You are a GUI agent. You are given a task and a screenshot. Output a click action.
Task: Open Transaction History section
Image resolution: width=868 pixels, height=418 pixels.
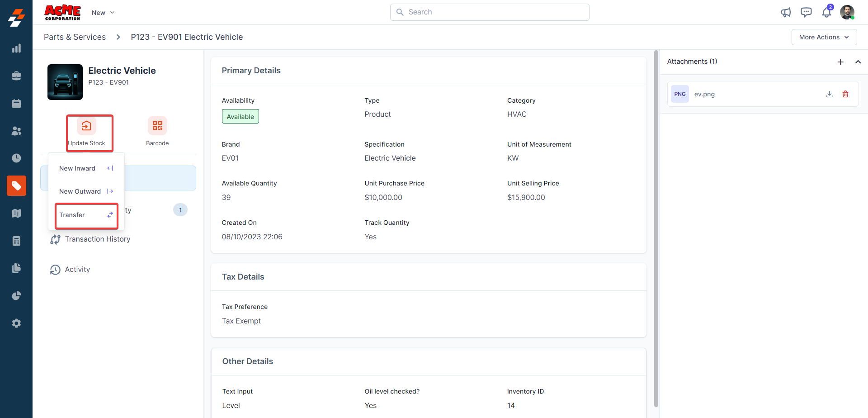click(97, 239)
